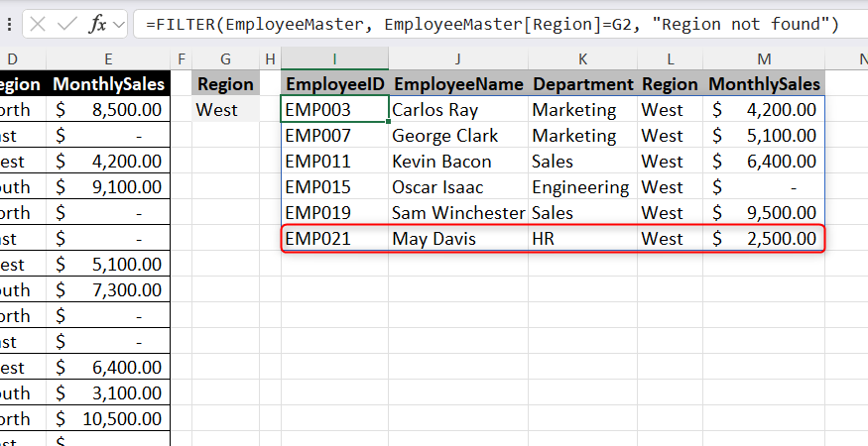868x446 pixels.
Task: Select the 2,500.00 sales cell
Action: tap(764, 239)
